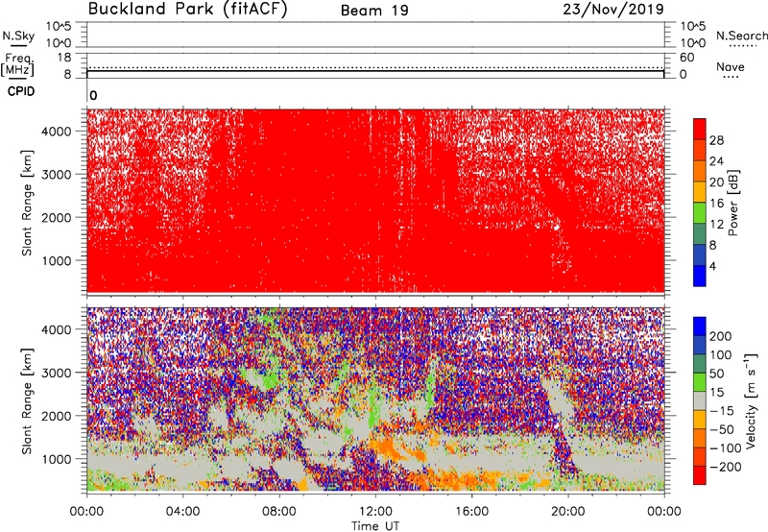Viewport: 768px width, 532px height.
Task: Click the CPID value '0' beside the marker
Action: tap(93, 95)
